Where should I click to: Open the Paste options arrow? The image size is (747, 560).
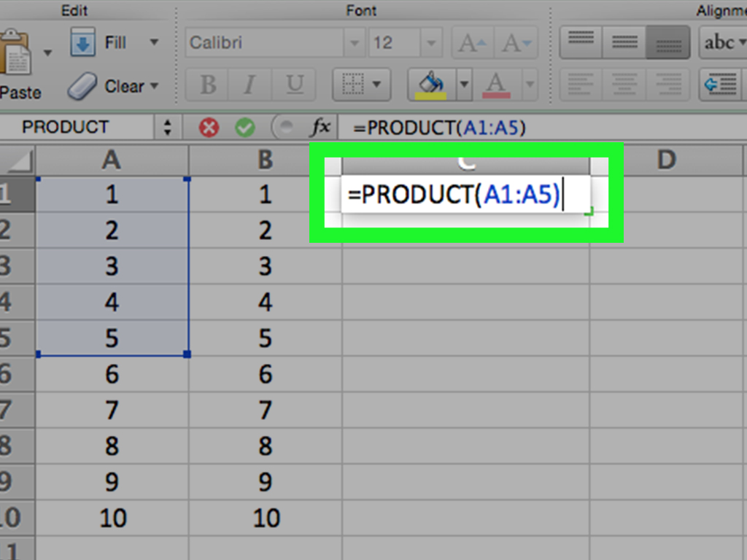47,52
